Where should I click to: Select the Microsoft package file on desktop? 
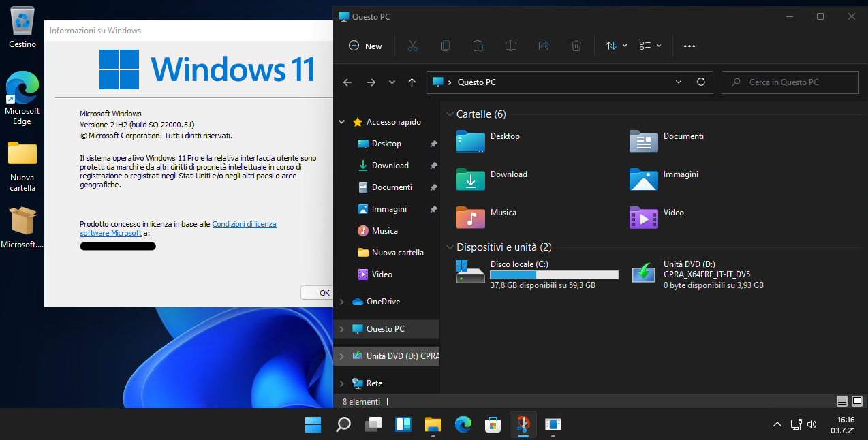[x=22, y=227]
